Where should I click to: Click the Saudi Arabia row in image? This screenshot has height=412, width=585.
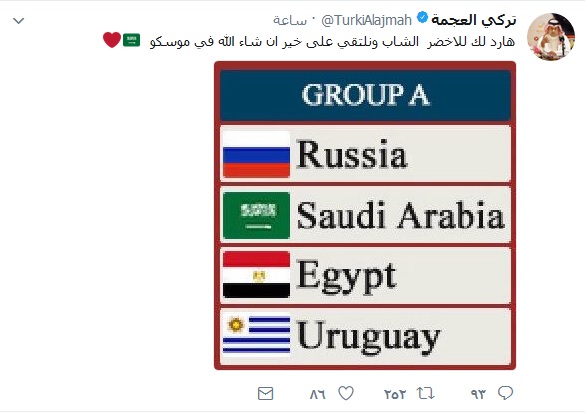point(365,215)
